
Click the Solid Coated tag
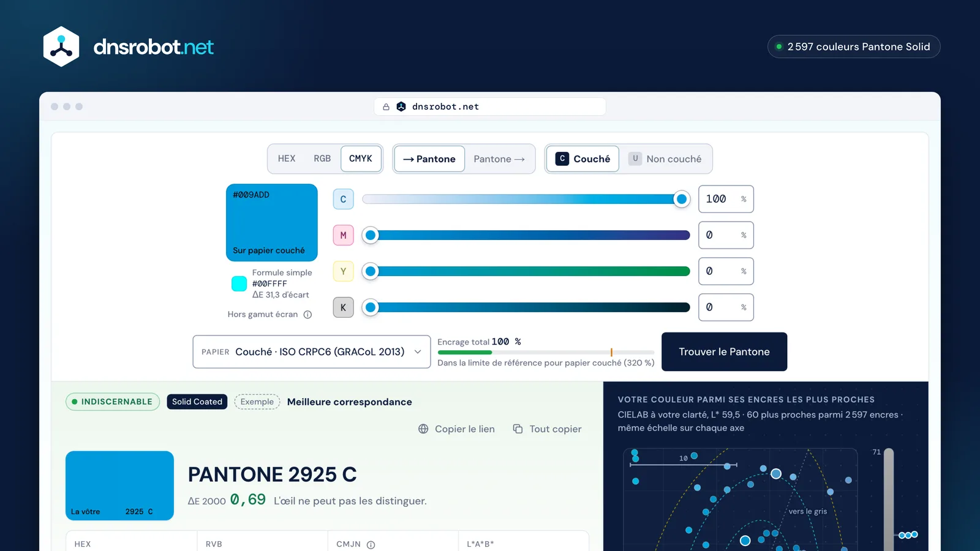197,402
